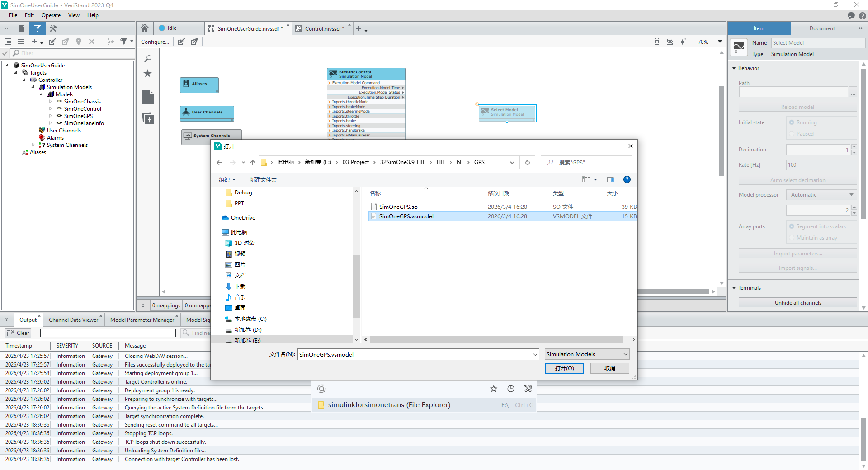Click the back arrow in the open dialog

219,163
